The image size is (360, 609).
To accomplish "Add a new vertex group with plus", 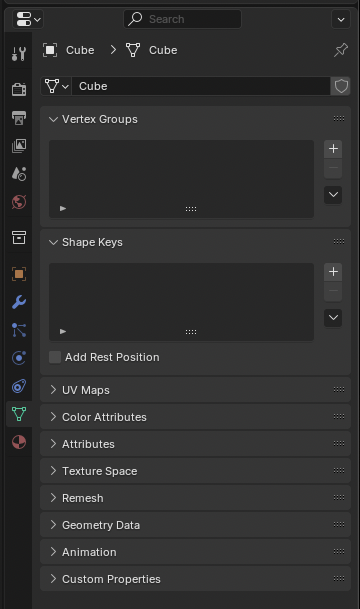I will (333, 149).
